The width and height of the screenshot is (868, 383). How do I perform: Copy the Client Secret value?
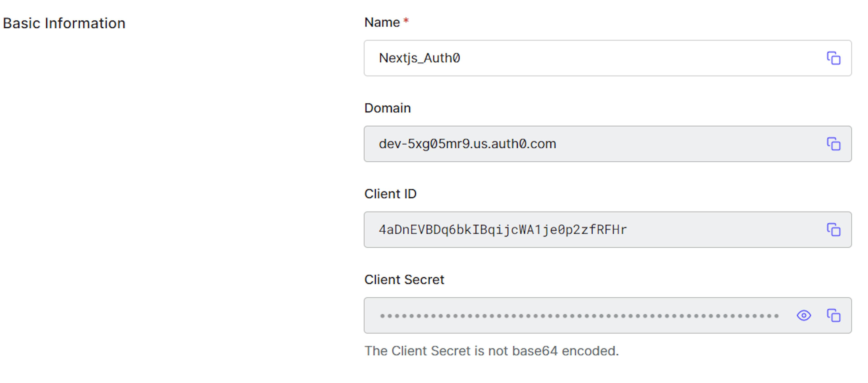833,316
